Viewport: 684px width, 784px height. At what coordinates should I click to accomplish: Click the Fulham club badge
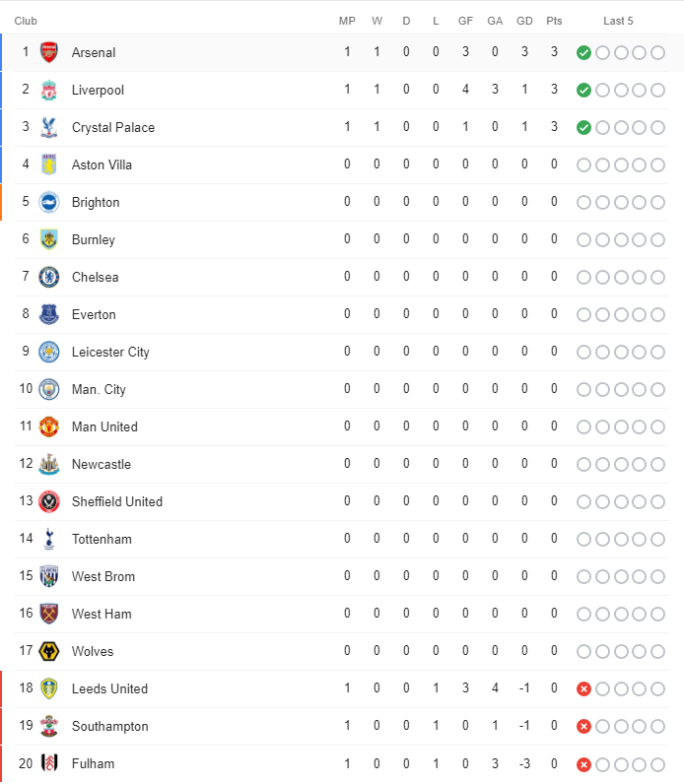pyautogui.click(x=49, y=763)
